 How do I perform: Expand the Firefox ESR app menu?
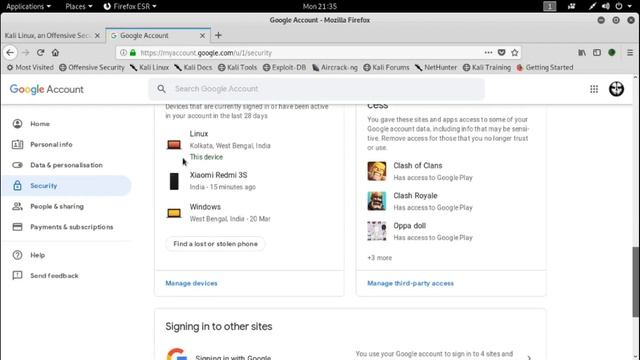(130, 6)
